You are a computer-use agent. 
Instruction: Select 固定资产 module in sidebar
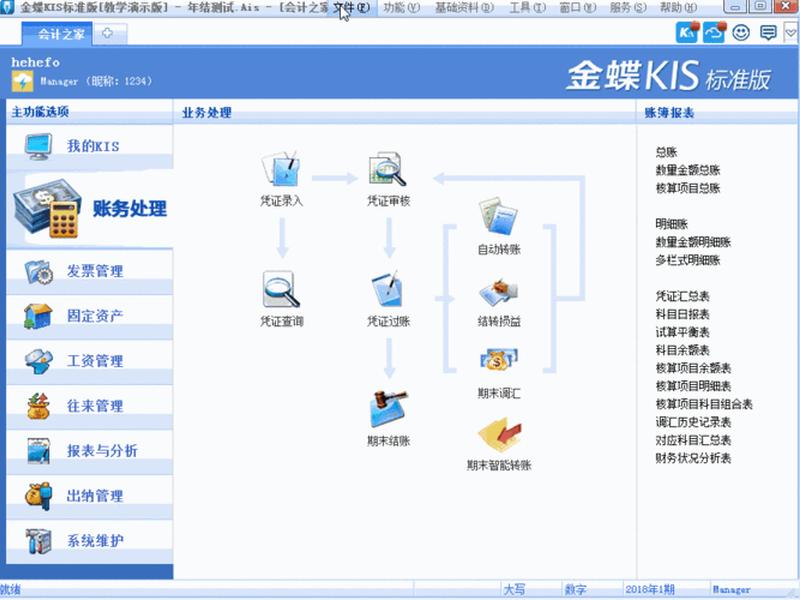click(x=90, y=316)
